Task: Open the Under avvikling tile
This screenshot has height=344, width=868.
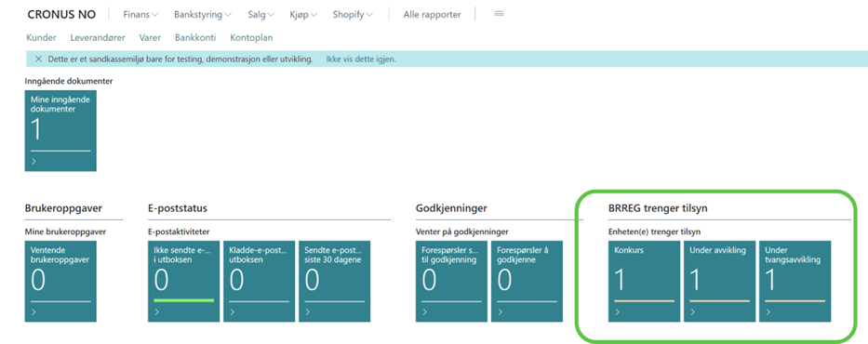Action: click(719, 281)
